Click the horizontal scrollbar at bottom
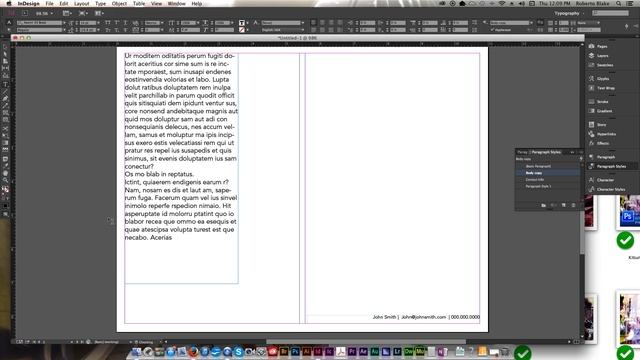Image resolution: width=640 pixels, height=360 pixels. 366,342
